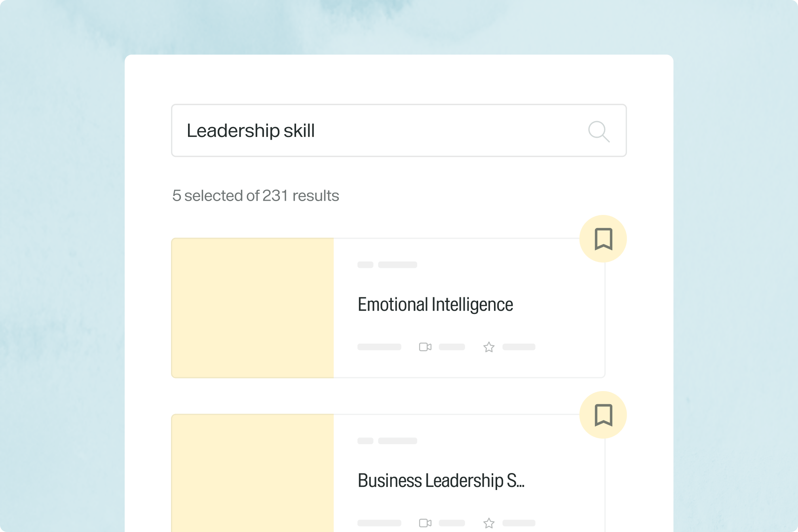Screen dimensions: 798x532
Task: Click the short tag placeholder above Emotional Intelligence
Action: tap(365, 265)
